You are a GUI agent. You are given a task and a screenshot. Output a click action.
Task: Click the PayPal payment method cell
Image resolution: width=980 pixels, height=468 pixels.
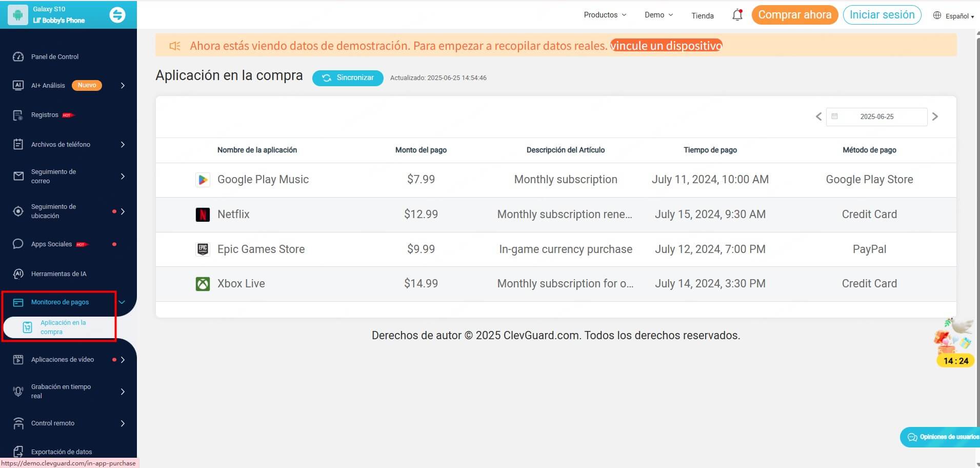(869, 249)
